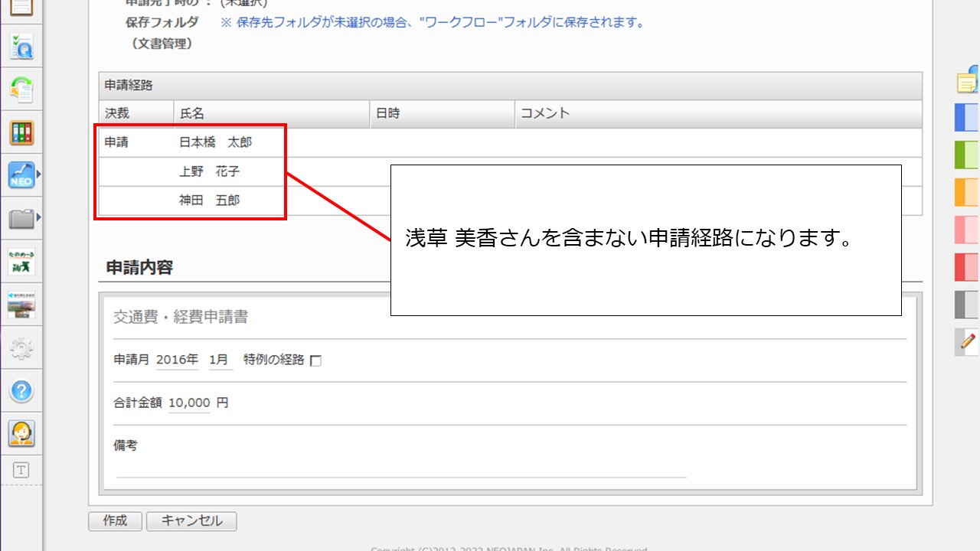Click the 申請内容 heading
Image resolution: width=980 pixels, height=551 pixels.
tap(139, 267)
